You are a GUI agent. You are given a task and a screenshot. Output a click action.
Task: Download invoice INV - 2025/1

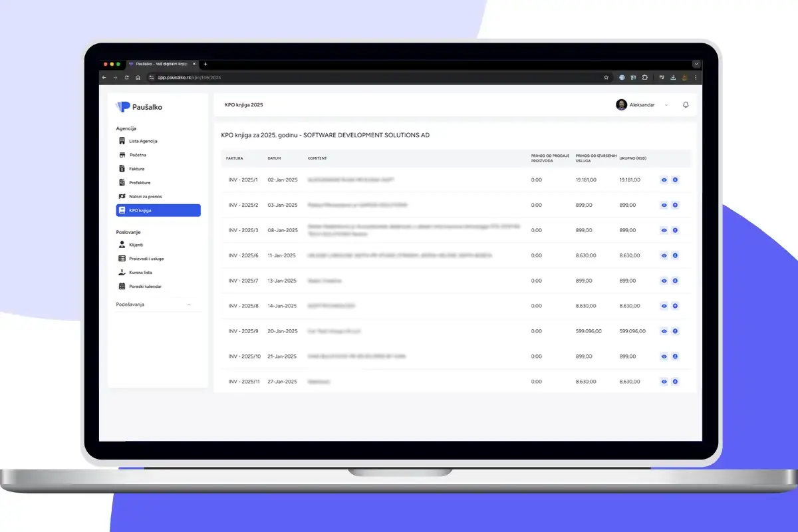(675, 180)
